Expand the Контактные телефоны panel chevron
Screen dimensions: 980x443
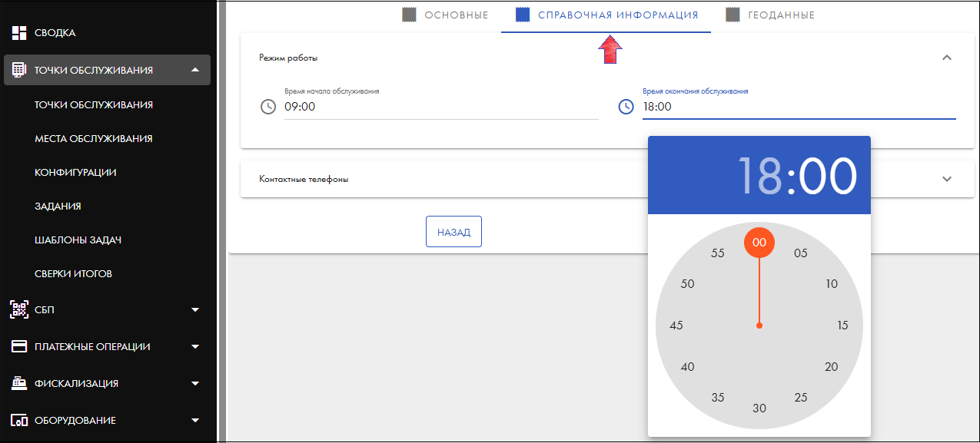[947, 179]
